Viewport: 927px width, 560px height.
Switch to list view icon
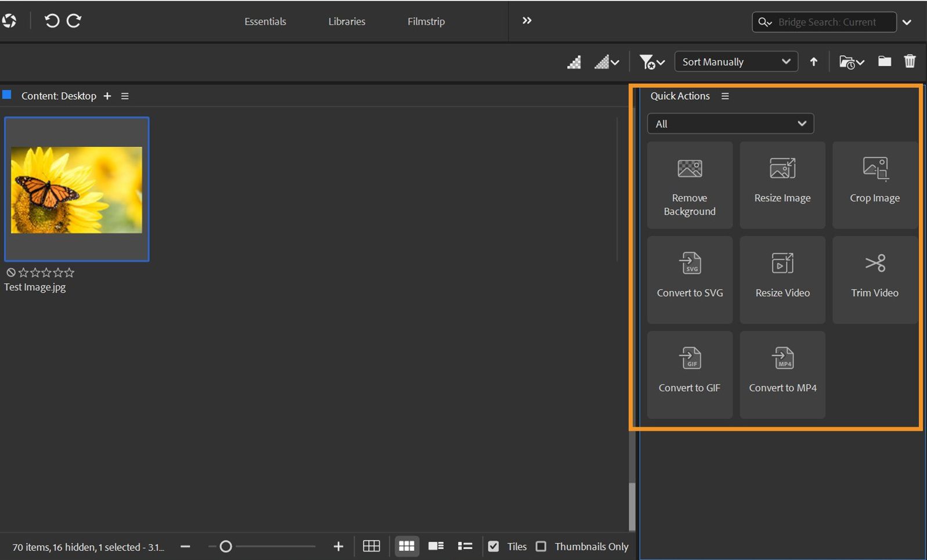(465, 546)
